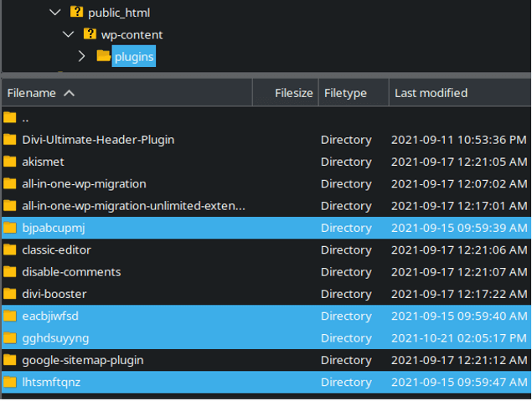Click the Divi-Ultimate-Header-Plugin folder icon
The width and height of the screenshot is (532, 401).
point(10,139)
